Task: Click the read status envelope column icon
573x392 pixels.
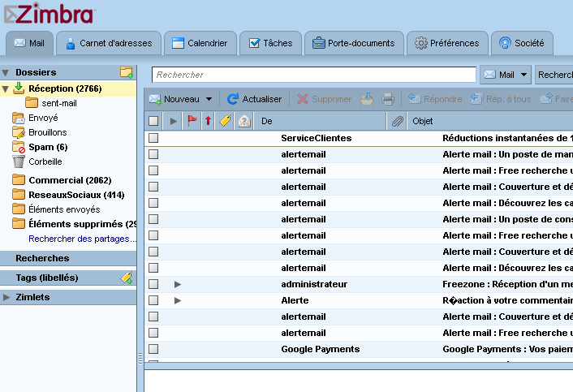Action: (x=243, y=121)
